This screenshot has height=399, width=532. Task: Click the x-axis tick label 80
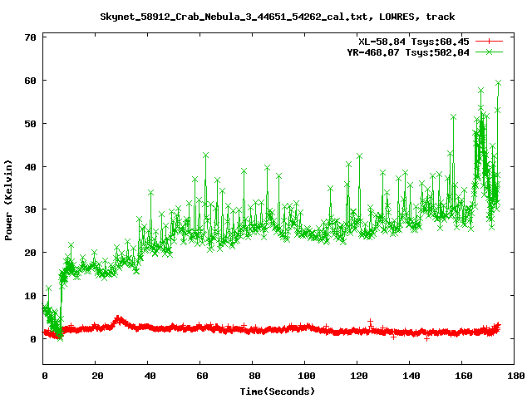[x=254, y=376]
